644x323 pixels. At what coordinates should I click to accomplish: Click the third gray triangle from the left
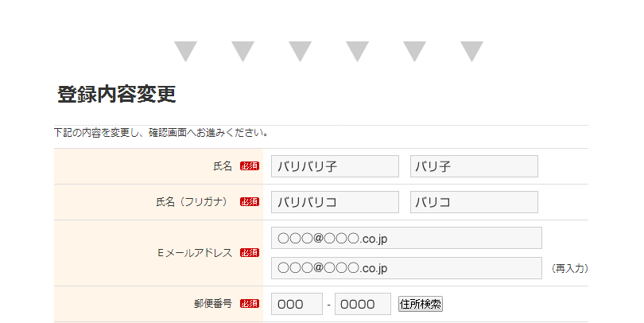(300, 51)
